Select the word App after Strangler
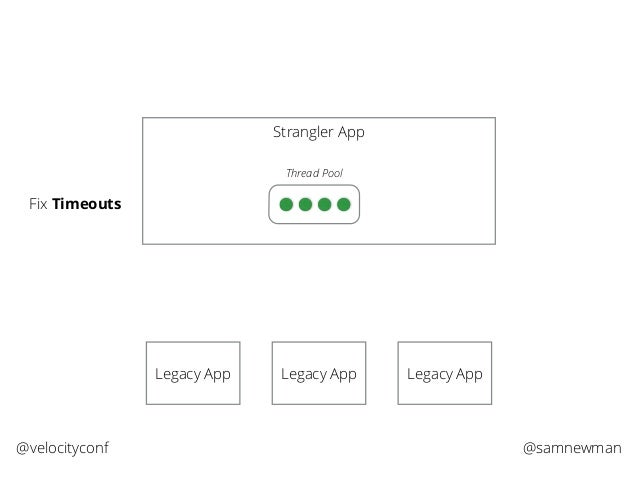The height and width of the screenshot is (479, 638). tap(352, 133)
